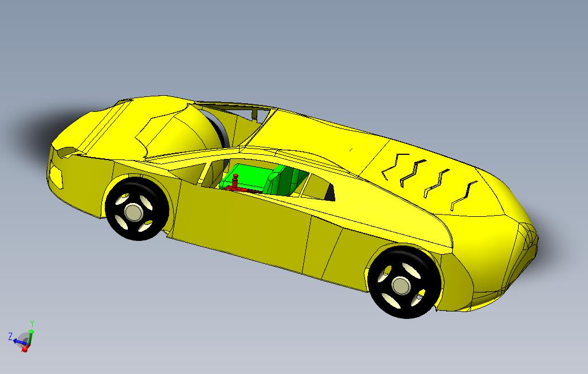Pick the zigzag engine vent nearest the cabin
Viewport: 588px width, 374px height.
pos(394,166)
